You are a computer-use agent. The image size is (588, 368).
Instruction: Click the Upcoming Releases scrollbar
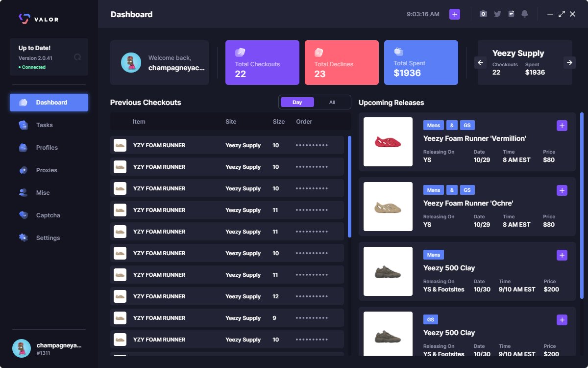[582, 206]
